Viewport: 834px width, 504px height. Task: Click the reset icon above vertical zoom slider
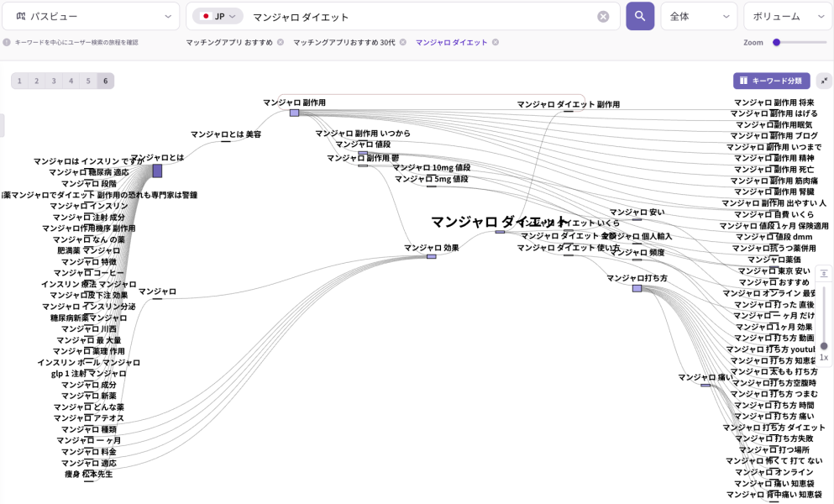824,273
